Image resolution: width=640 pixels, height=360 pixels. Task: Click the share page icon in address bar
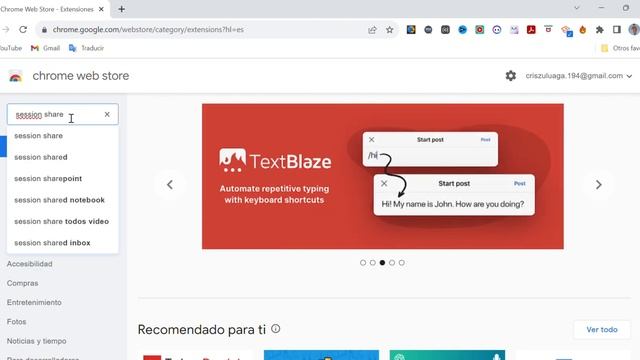[x=372, y=30]
